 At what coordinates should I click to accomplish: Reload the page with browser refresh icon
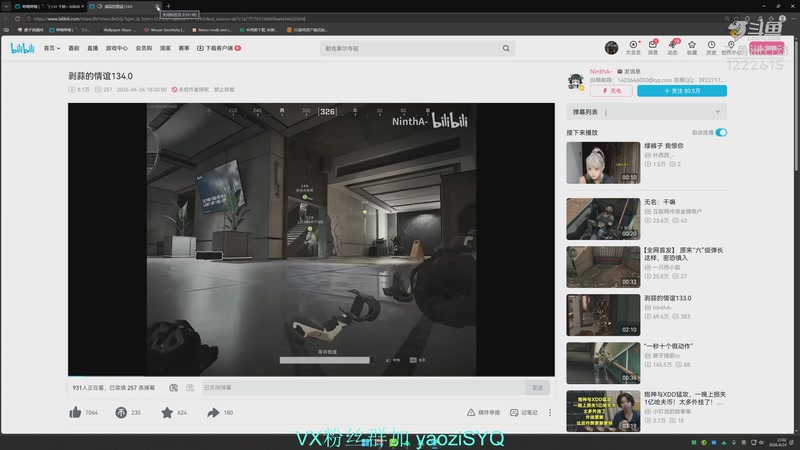pos(17,18)
